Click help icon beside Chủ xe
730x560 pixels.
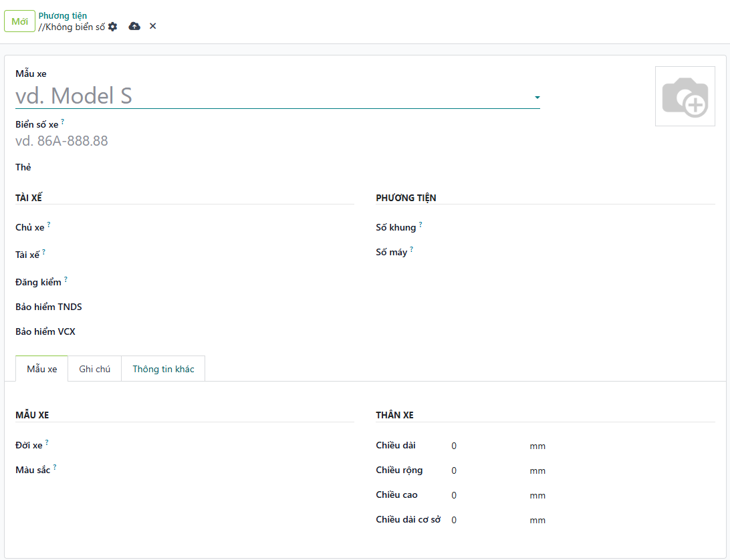[x=49, y=225]
